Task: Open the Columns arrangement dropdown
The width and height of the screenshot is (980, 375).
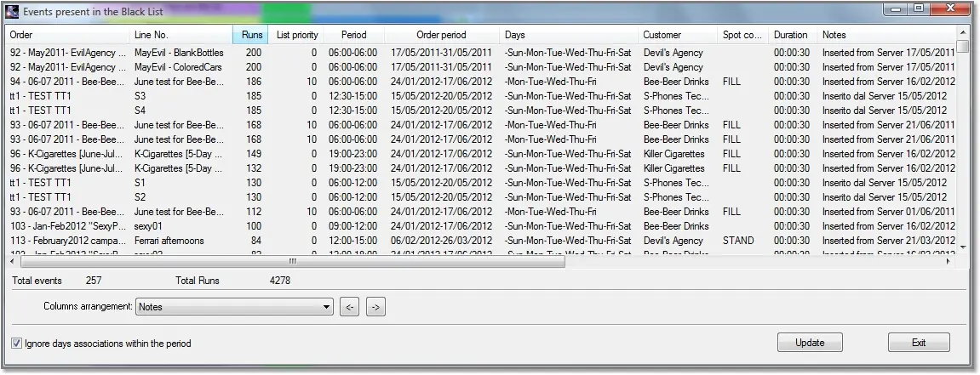Action: tap(327, 308)
